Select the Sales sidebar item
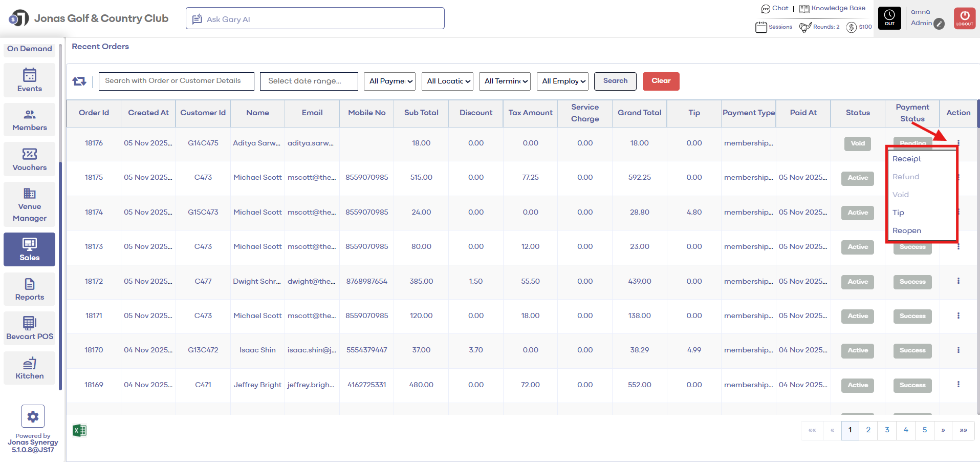The width and height of the screenshot is (980, 462). tap(30, 249)
